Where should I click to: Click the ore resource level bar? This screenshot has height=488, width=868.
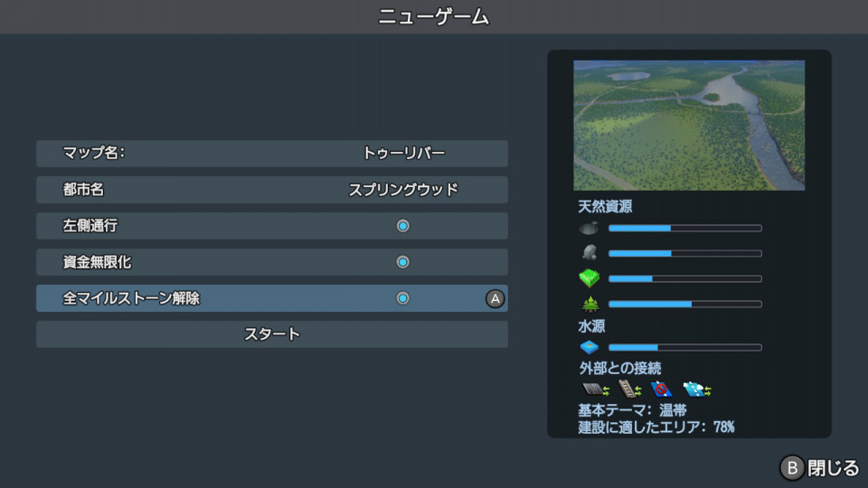click(x=684, y=253)
